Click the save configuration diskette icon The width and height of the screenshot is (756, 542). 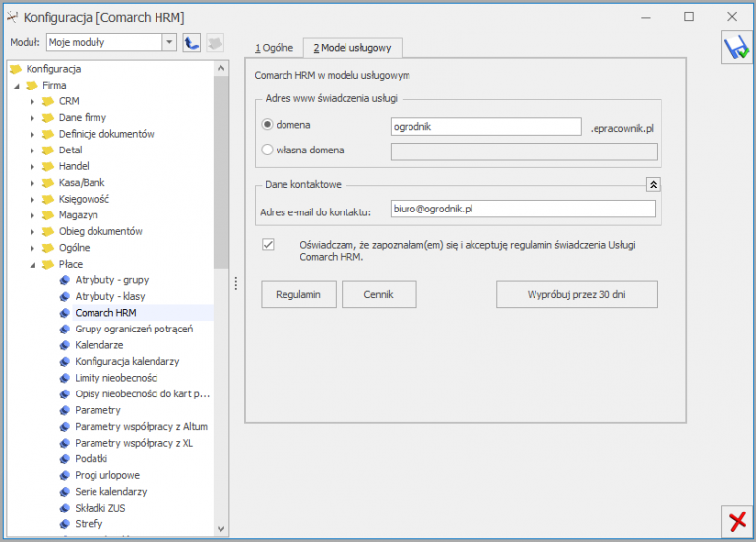tap(735, 48)
